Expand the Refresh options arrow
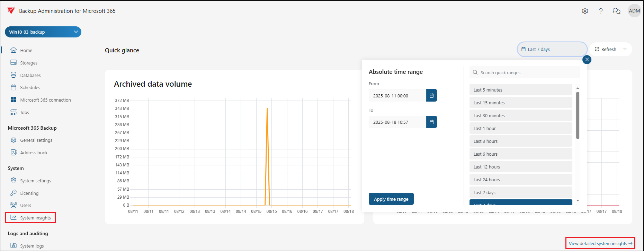644x251 pixels. click(625, 49)
